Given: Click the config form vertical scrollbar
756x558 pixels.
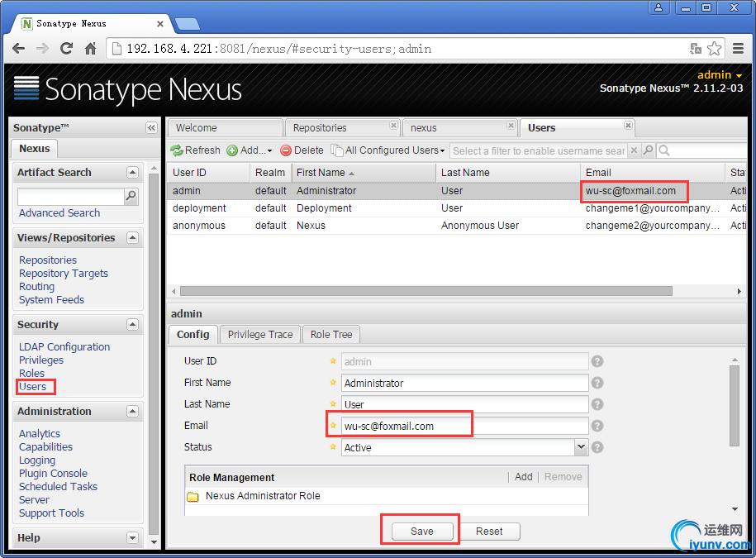Looking at the screenshot, I should click(734, 406).
